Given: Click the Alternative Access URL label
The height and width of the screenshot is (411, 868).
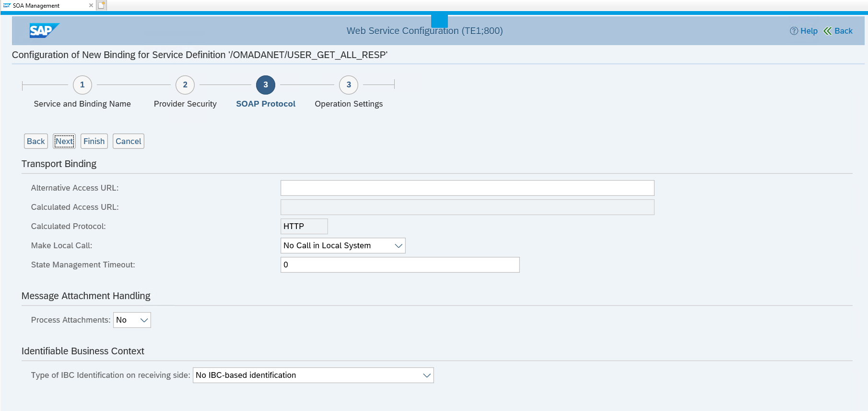Looking at the screenshot, I should click(75, 188).
